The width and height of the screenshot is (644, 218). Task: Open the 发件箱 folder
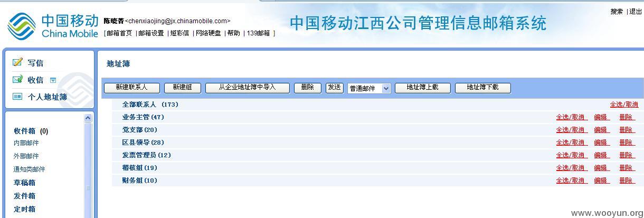[24, 196]
